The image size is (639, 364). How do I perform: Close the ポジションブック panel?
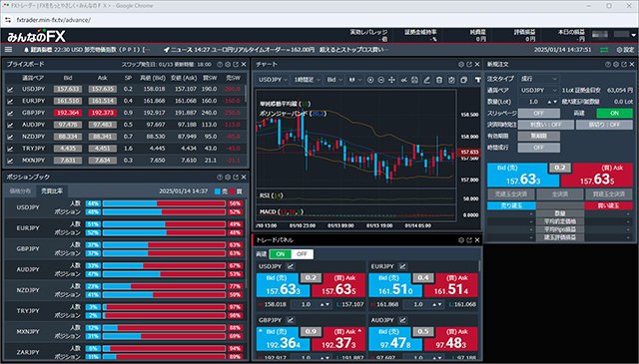[244, 178]
